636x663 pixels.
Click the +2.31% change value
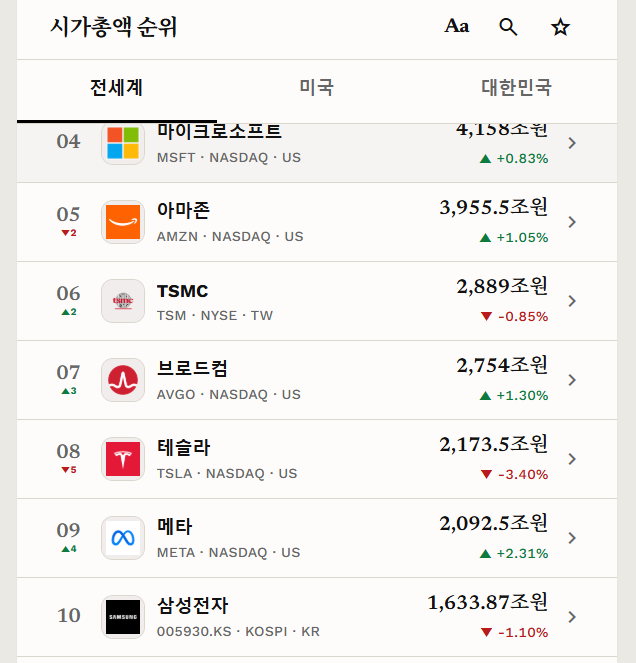tap(522, 553)
